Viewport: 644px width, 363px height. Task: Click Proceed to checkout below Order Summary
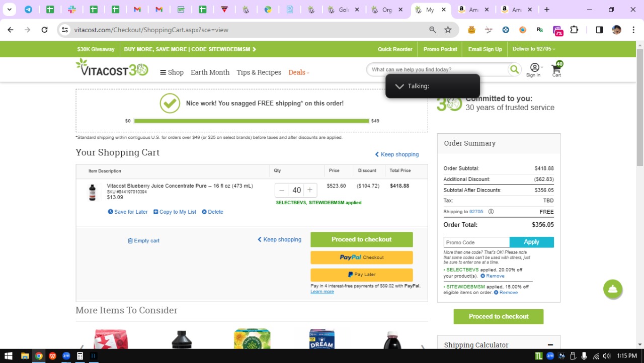click(499, 317)
